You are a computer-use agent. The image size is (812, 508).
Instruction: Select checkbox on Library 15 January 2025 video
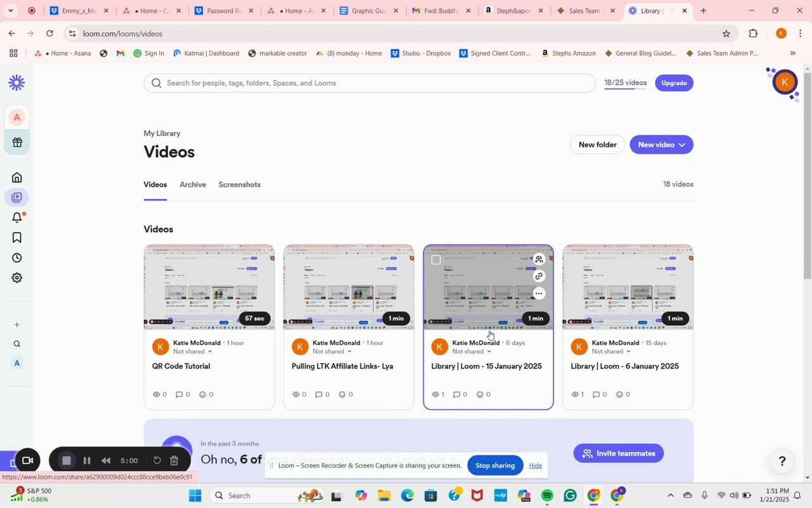pyautogui.click(x=436, y=260)
